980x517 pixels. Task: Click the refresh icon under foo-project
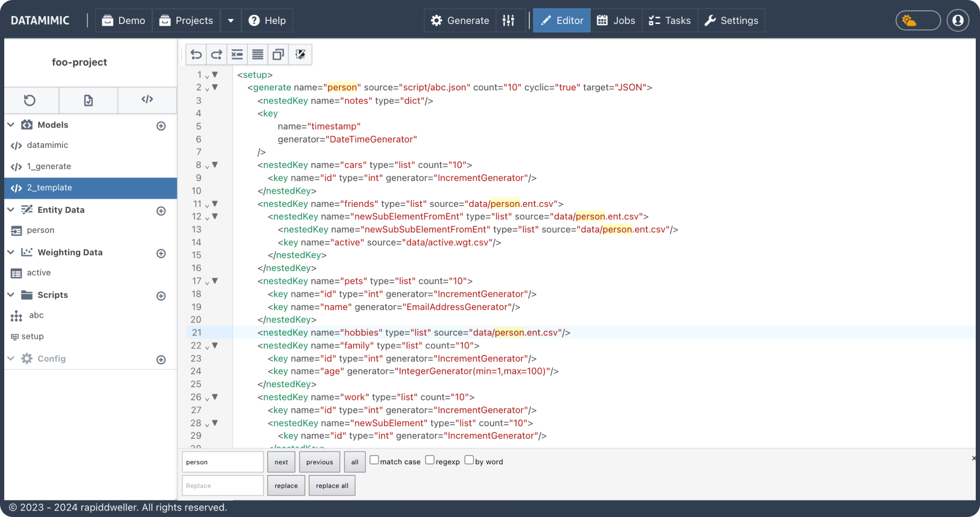(x=30, y=100)
